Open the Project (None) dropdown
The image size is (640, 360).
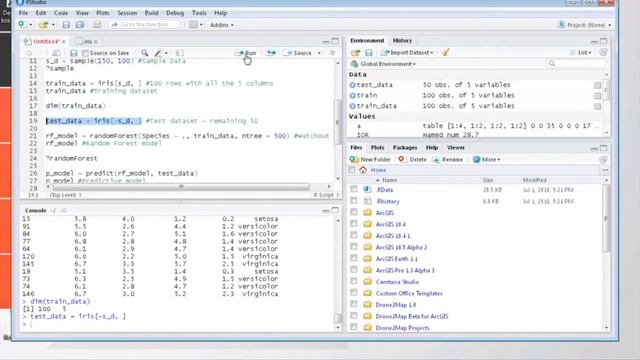tap(584, 25)
